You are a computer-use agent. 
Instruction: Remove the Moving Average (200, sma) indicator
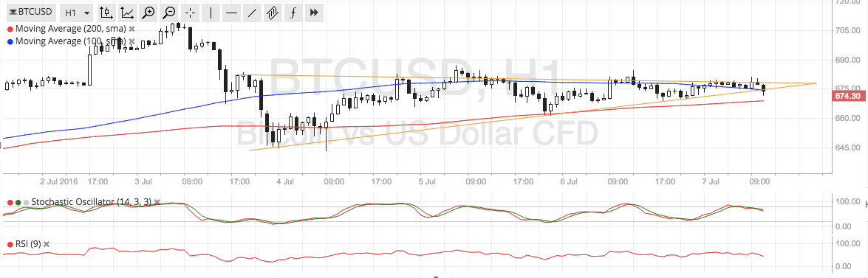tap(131, 29)
